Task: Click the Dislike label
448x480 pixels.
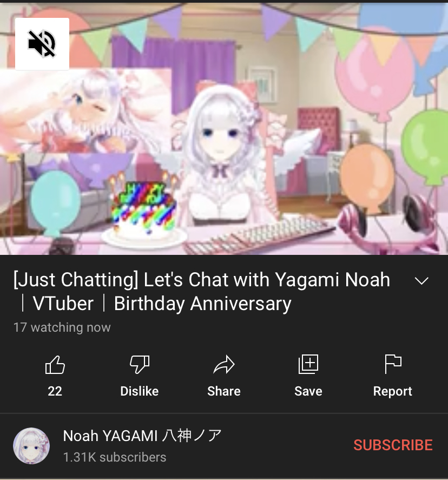Action: [140, 391]
